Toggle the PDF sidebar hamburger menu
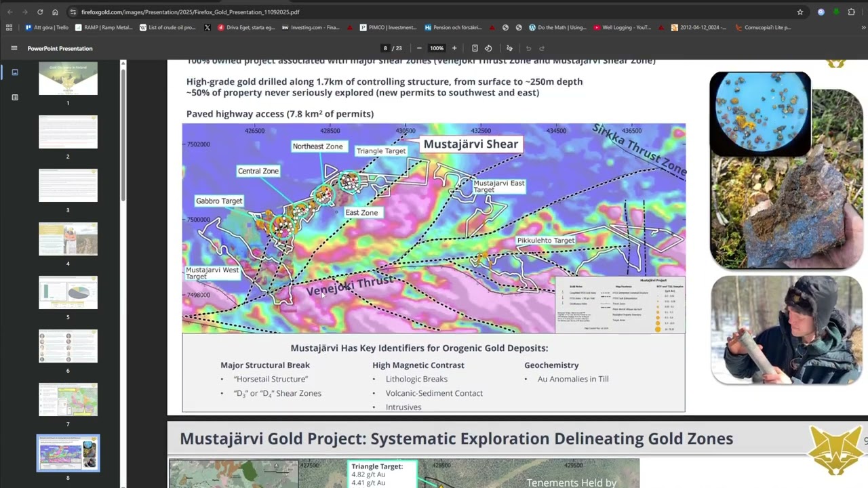 tap(14, 48)
